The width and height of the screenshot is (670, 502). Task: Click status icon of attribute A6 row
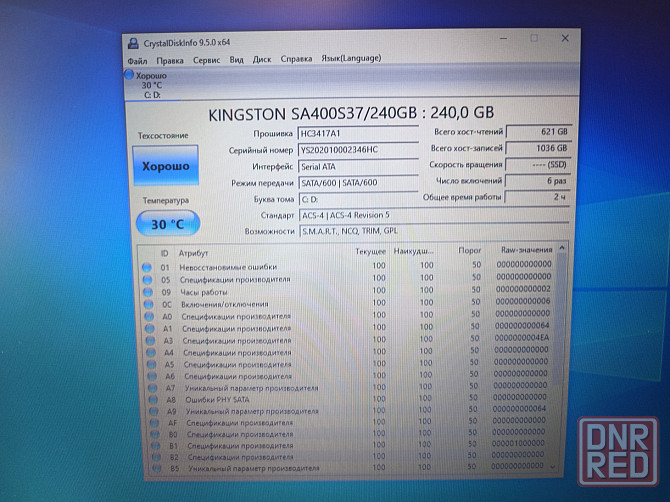click(152, 376)
